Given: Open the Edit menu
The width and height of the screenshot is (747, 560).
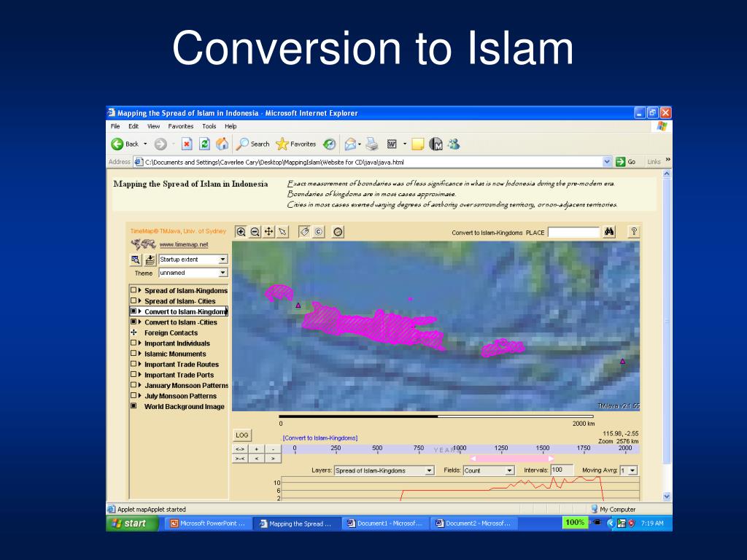Looking at the screenshot, I should [133, 126].
